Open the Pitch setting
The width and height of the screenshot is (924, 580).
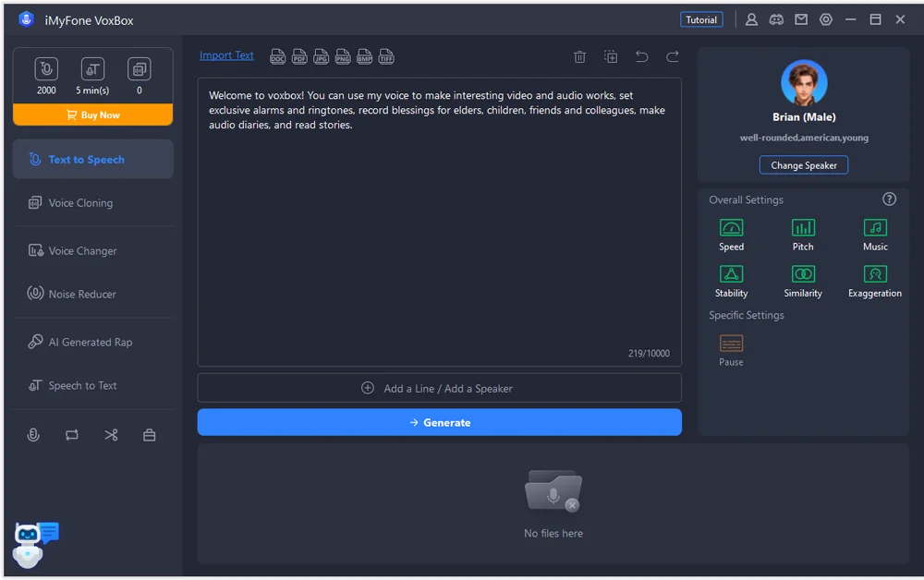coord(803,228)
